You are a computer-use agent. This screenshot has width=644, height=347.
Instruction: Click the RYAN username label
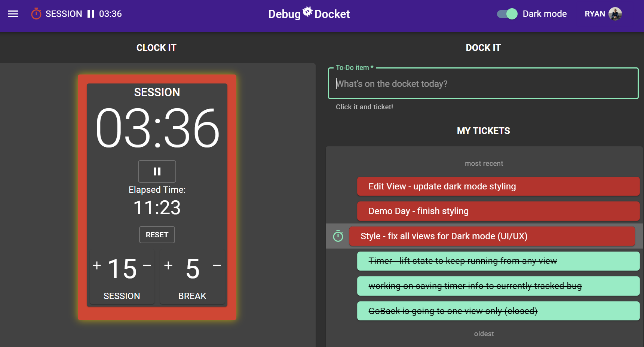[595, 14]
